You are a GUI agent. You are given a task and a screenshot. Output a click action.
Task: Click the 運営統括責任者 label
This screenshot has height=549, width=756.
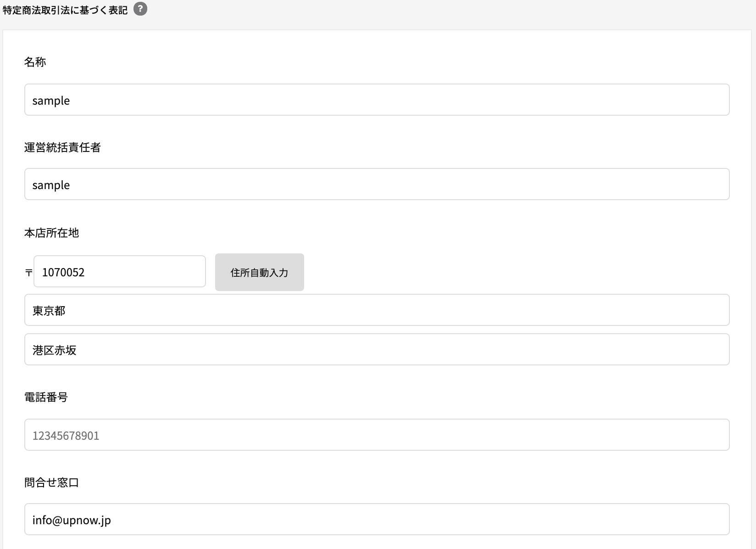point(62,147)
